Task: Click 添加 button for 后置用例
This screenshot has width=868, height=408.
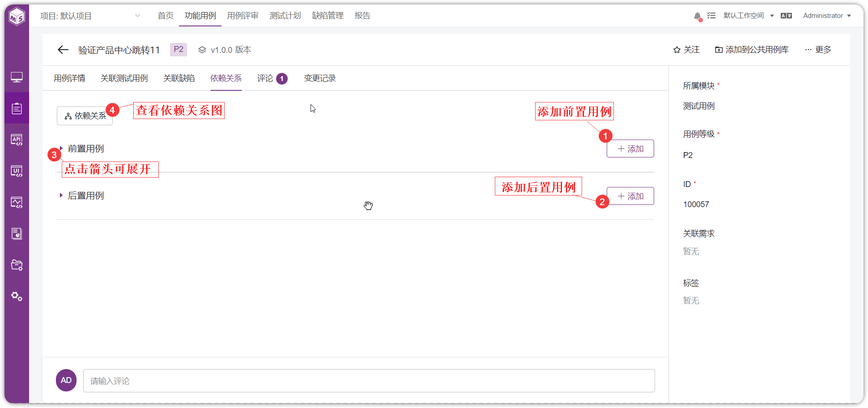Action: click(x=630, y=196)
